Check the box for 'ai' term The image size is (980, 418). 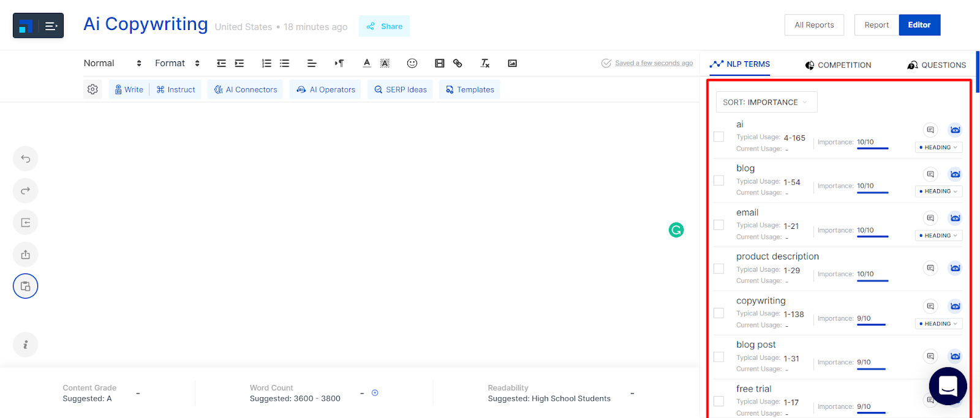[x=719, y=136]
